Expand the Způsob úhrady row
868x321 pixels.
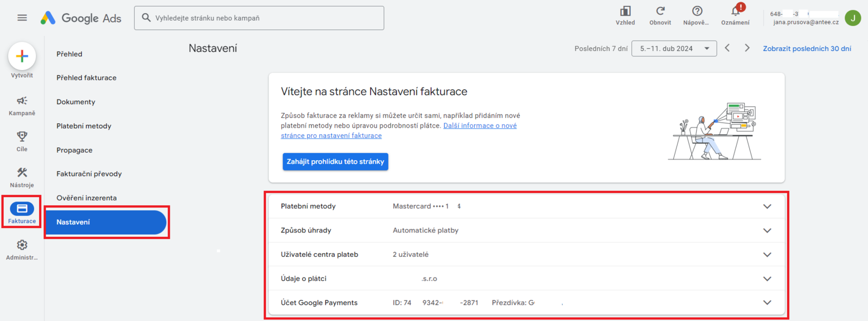tap(767, 230)
